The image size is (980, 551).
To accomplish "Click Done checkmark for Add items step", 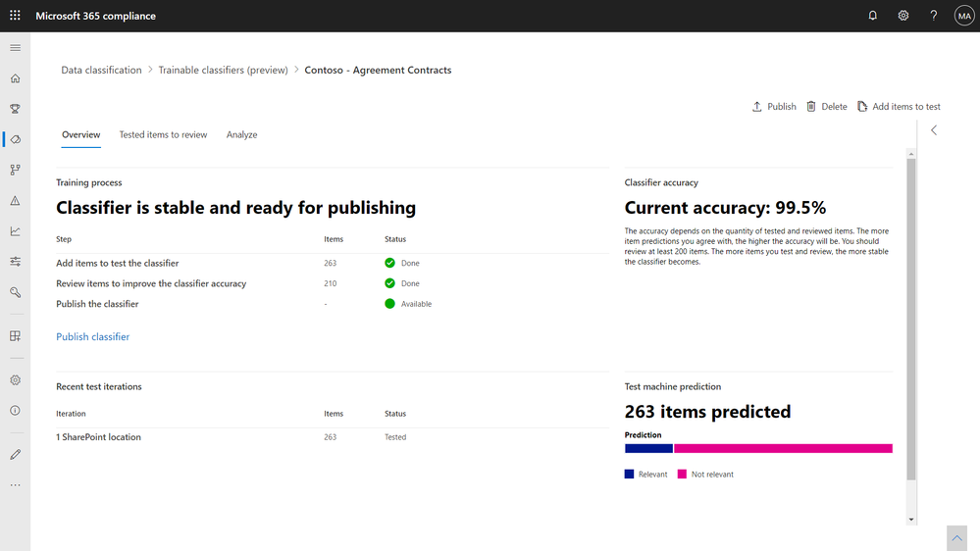I will pyautogui.click(x=390, y=263).
